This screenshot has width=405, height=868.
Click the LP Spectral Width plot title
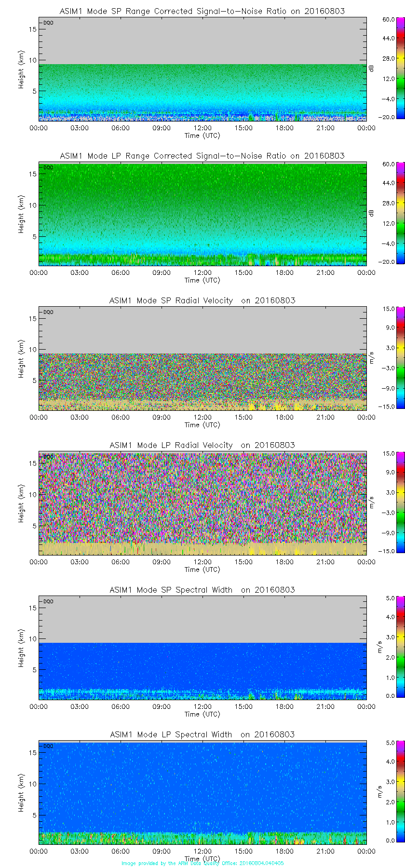[202, 734]
